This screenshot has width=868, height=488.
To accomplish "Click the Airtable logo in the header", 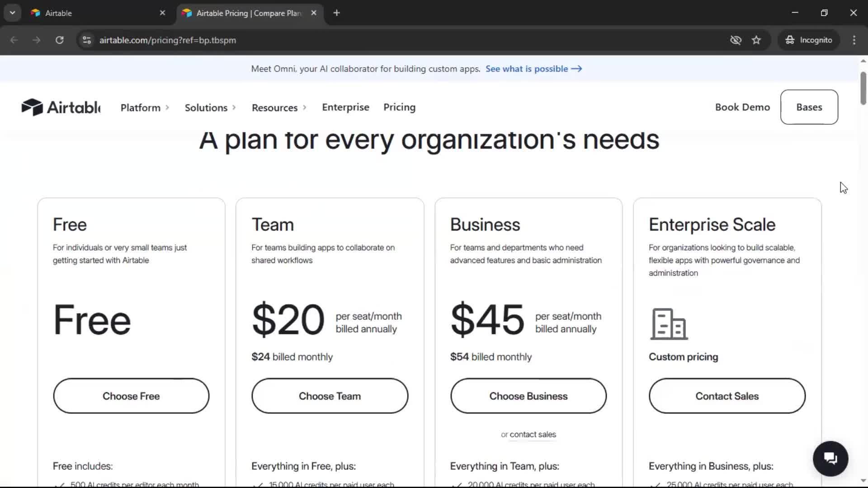I will tap(61, 107).
